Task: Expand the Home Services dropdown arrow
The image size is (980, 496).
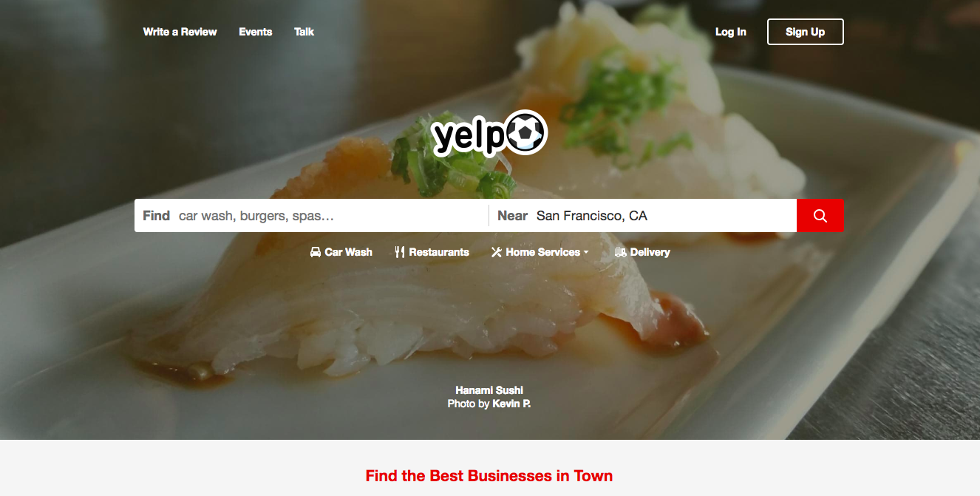Action: coord(586,252)
